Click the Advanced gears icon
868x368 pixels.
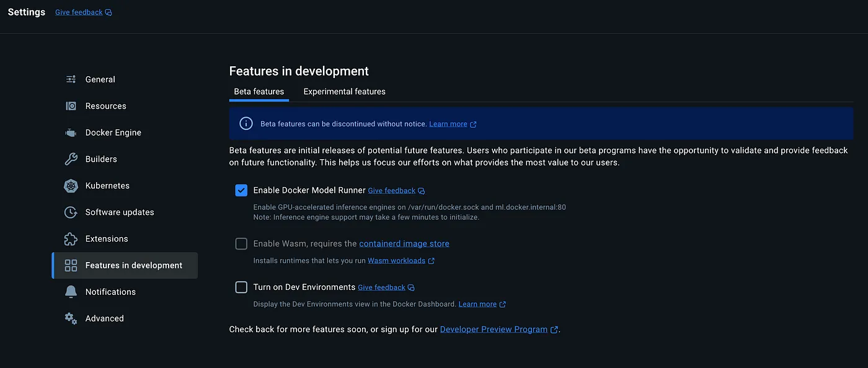71,318
